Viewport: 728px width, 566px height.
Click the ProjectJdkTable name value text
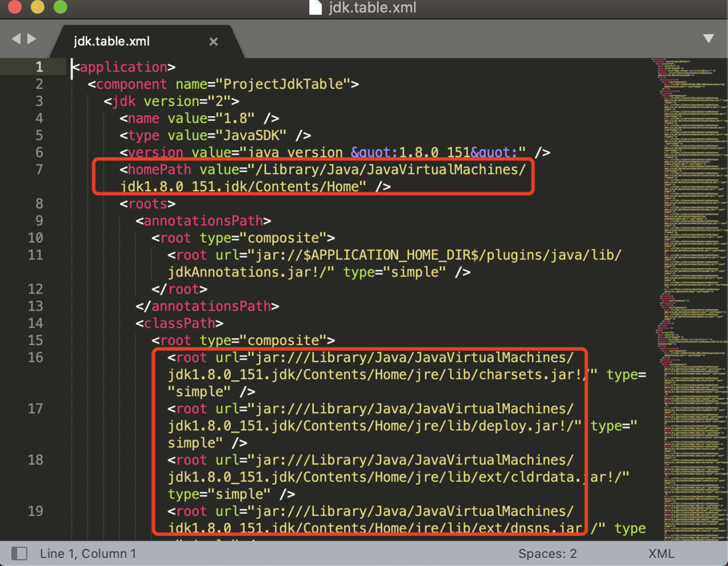coord(283,84)
